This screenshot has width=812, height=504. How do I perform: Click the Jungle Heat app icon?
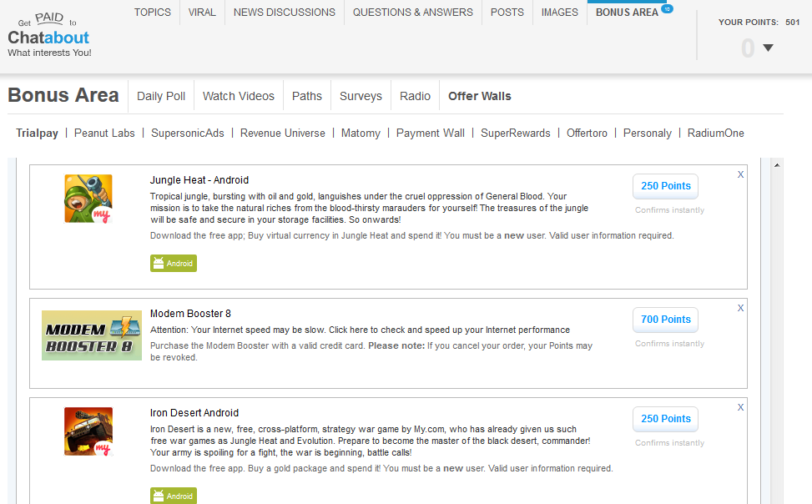coord(88,199)
